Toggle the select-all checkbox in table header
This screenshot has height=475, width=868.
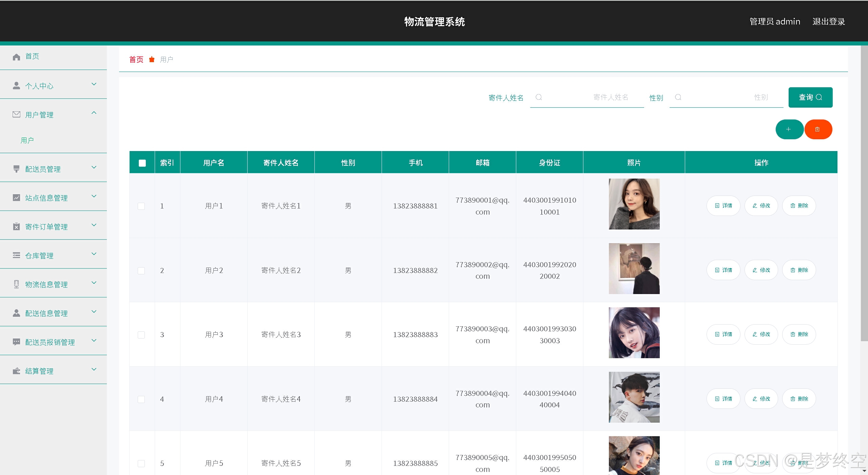pyautogui.click(x=142, y=163)
